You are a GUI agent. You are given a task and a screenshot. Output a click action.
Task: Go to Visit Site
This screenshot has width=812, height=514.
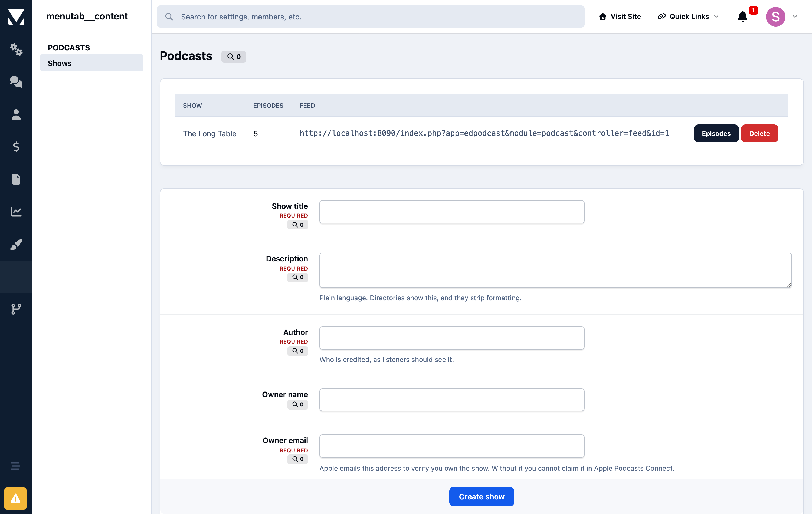pos(620,17)
